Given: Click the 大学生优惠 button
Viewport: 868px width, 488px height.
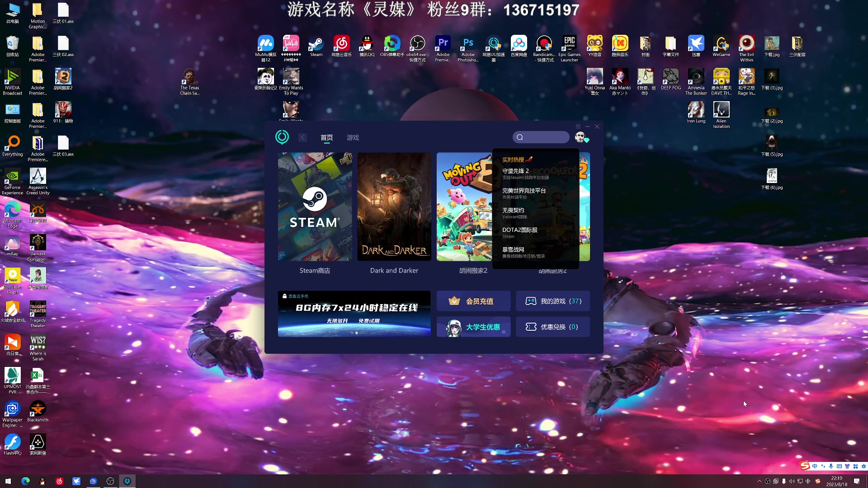Looking at the screenshot, I should pyautogui.click(x=473, y=327).
